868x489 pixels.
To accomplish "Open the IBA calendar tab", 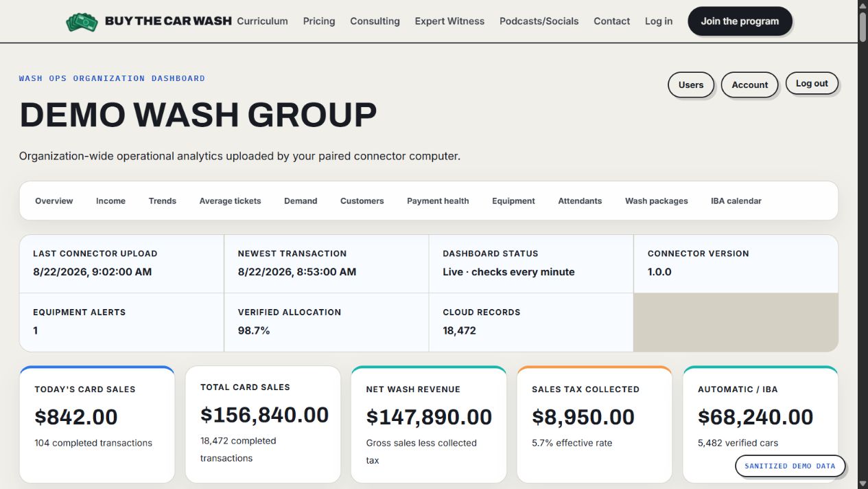I will point(736,201).
